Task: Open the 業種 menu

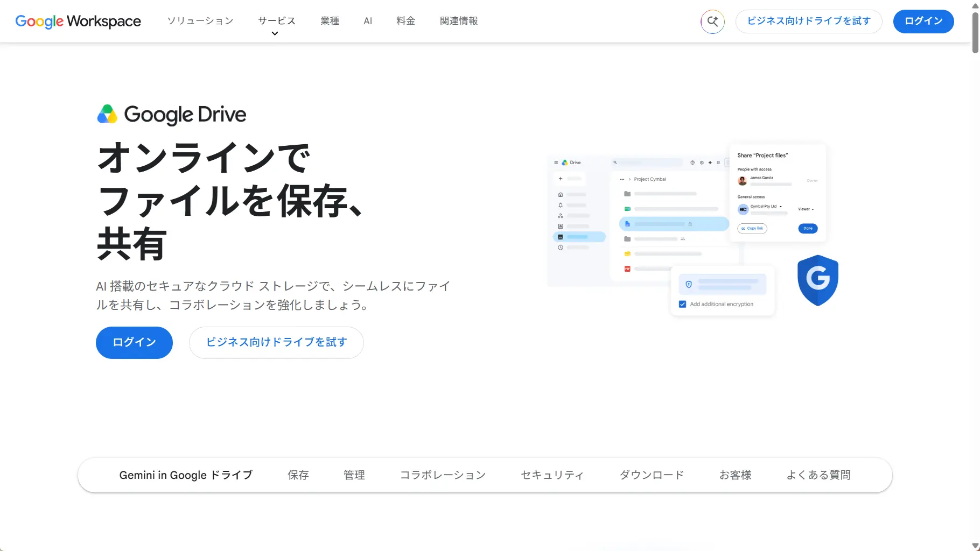Action: pos(330,21)
